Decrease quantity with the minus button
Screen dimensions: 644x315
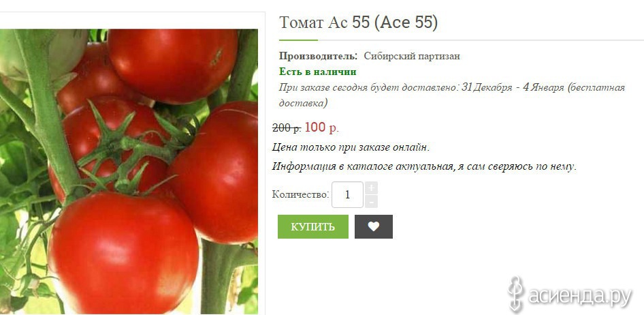tap(371, 202)
